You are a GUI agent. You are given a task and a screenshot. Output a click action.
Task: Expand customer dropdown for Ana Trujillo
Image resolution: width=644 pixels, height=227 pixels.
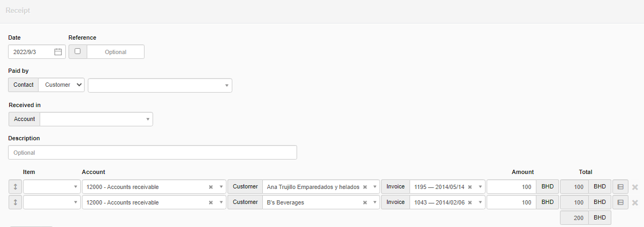pos(374,187)
